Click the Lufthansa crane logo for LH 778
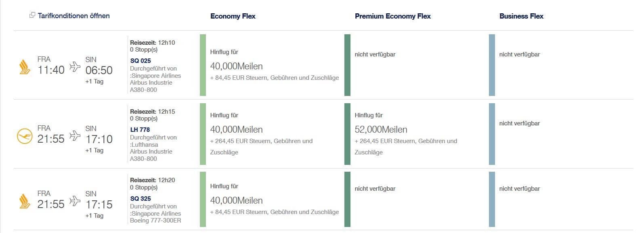Viewport: 644px width, 233px height. (25, 136)
